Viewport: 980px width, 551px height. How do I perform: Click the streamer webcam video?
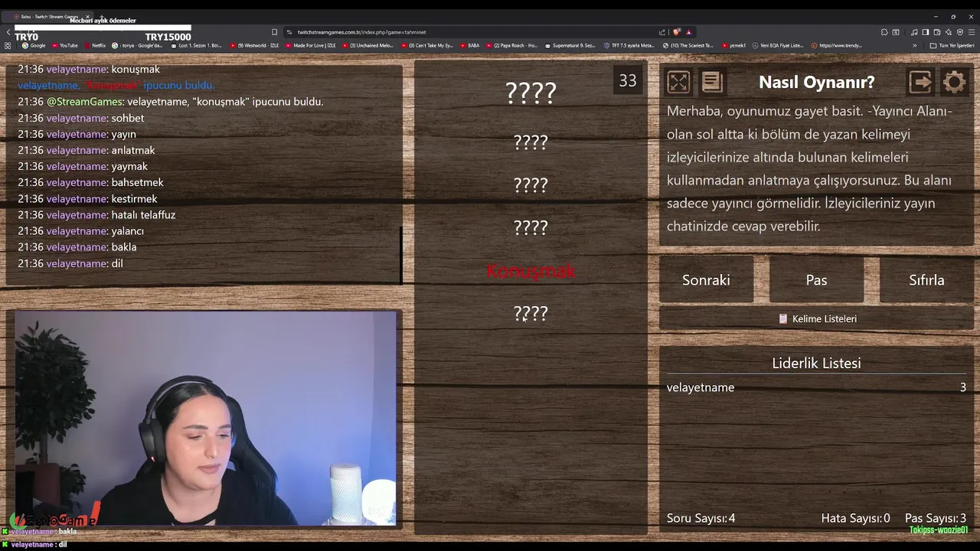(205, 418)
